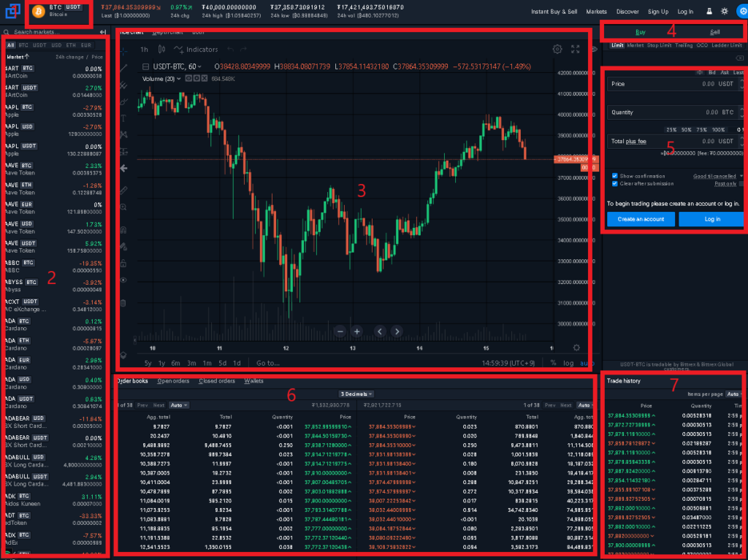This screenshot has width=748, height=560.
Task: Select Ladder Limit order type
Action: [727, 45]
